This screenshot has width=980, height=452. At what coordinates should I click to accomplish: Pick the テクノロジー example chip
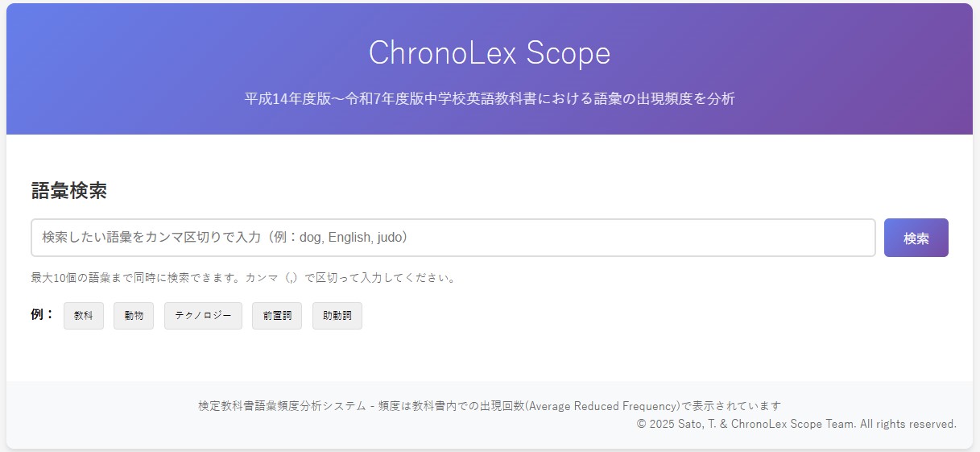point(203,316)
